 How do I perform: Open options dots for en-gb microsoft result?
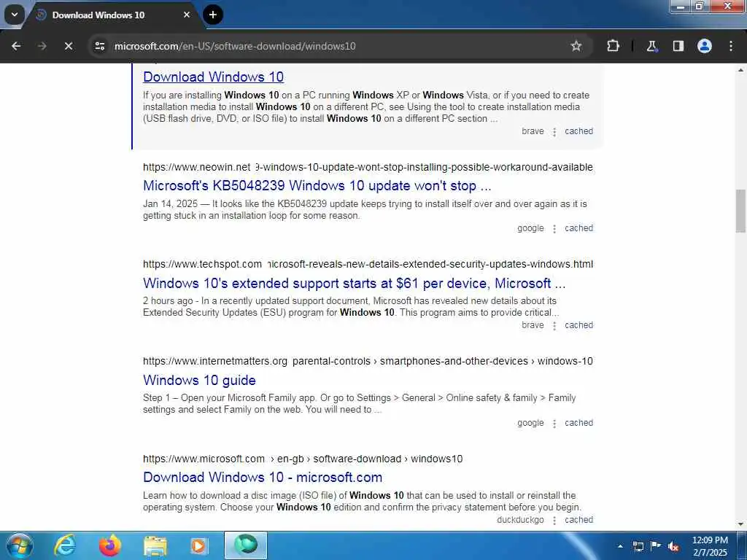tap(554, 521)
